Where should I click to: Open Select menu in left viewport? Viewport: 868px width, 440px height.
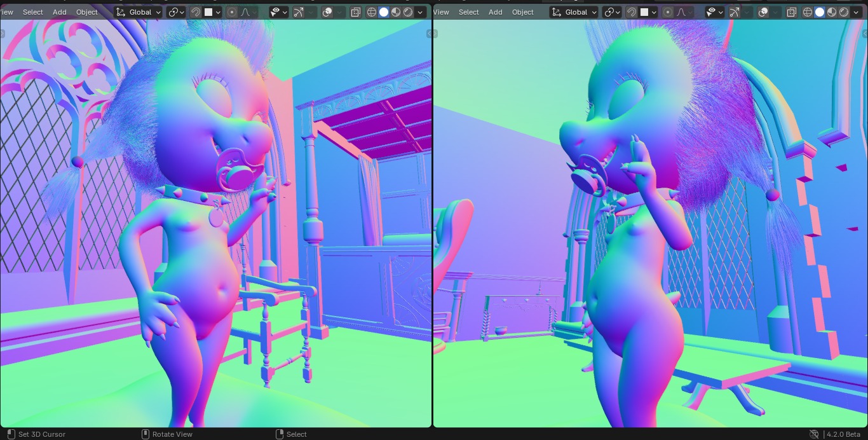33,12
